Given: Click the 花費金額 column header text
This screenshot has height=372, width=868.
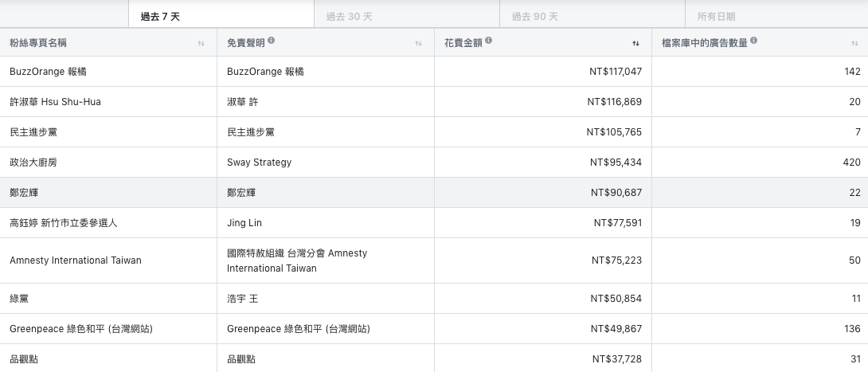Looking at the screenshot, I should click(463, 43).
